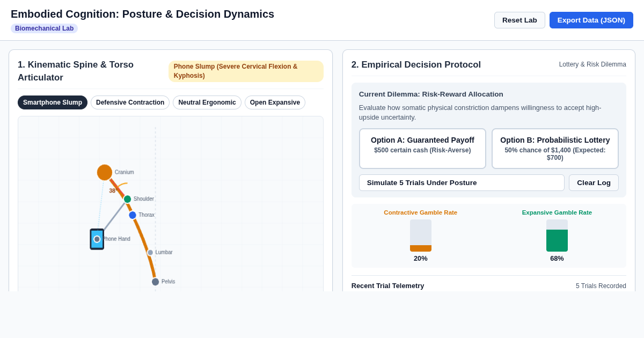Simulate 5 Trials Under Posture

coord(462,182)
